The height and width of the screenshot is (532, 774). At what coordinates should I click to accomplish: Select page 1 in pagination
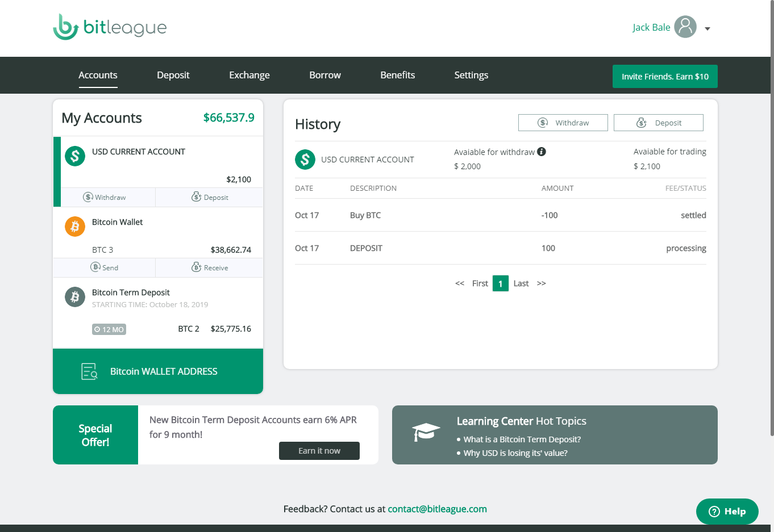tap(501, 283)
